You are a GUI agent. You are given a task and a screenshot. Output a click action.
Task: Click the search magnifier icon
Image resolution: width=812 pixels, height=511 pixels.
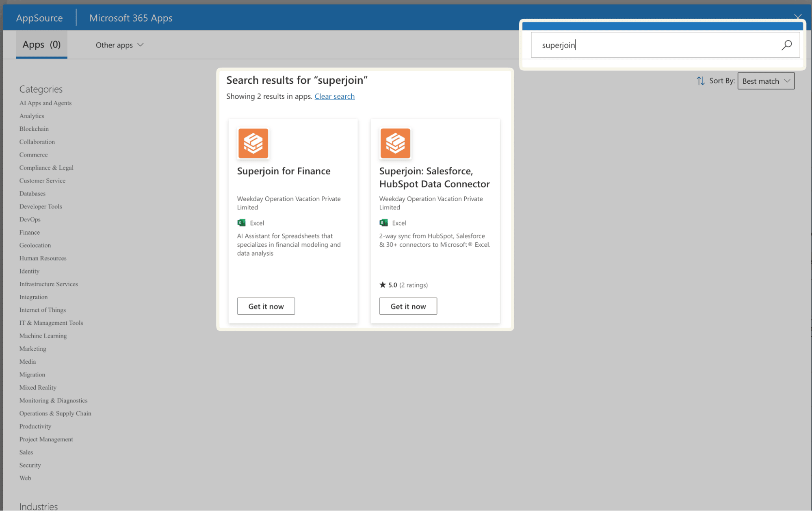pyautogui.click(x=786, y=45)
